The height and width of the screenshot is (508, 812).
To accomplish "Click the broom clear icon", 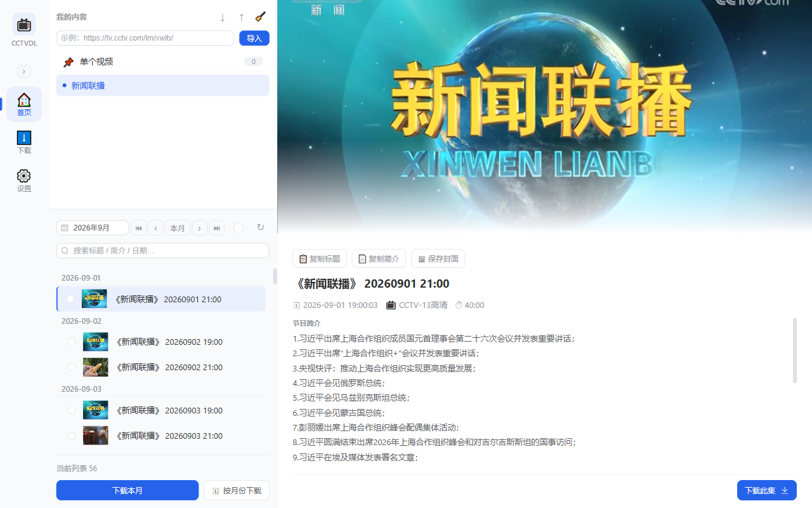I will 260,17.
